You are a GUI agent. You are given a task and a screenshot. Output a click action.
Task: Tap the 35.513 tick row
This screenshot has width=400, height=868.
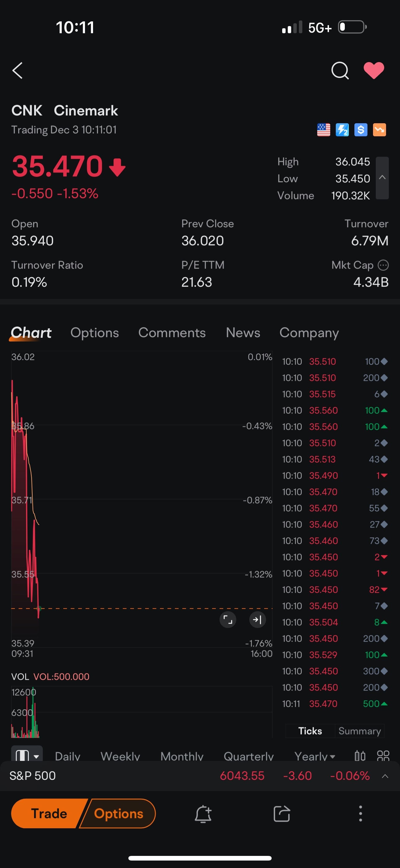[335, 459]
